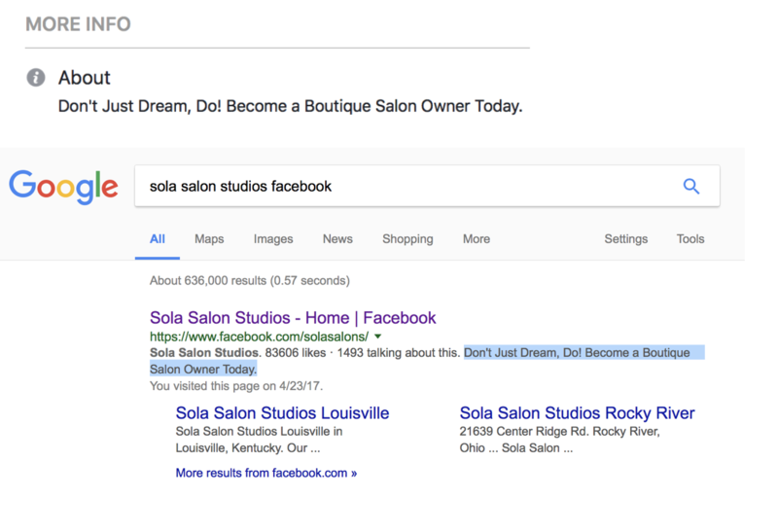The height and width of the screenshot is (532, 778).
Task: Click the Google logo
Action: [x=63, y=187]
